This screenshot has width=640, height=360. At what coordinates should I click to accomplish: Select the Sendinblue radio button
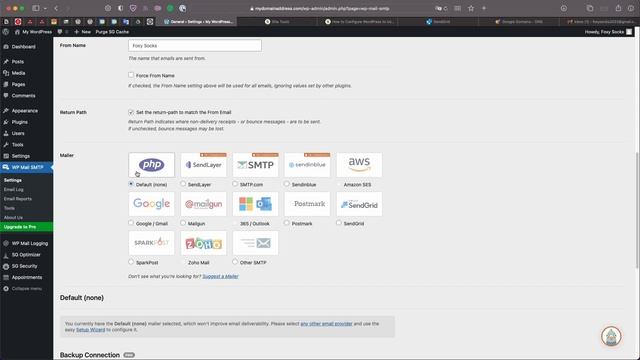[287, 184]
